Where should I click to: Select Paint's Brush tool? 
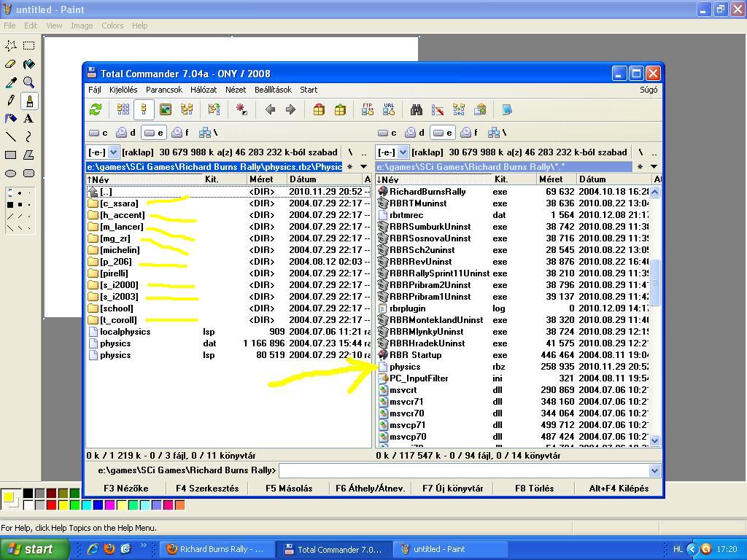pos(29,101)
